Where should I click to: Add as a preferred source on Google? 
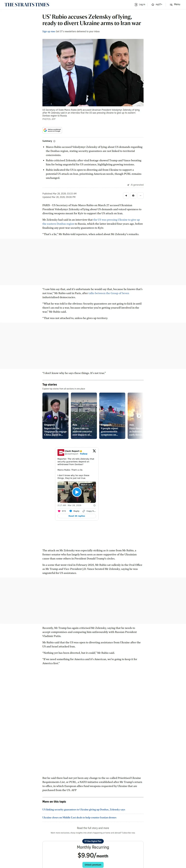point(52,130)
